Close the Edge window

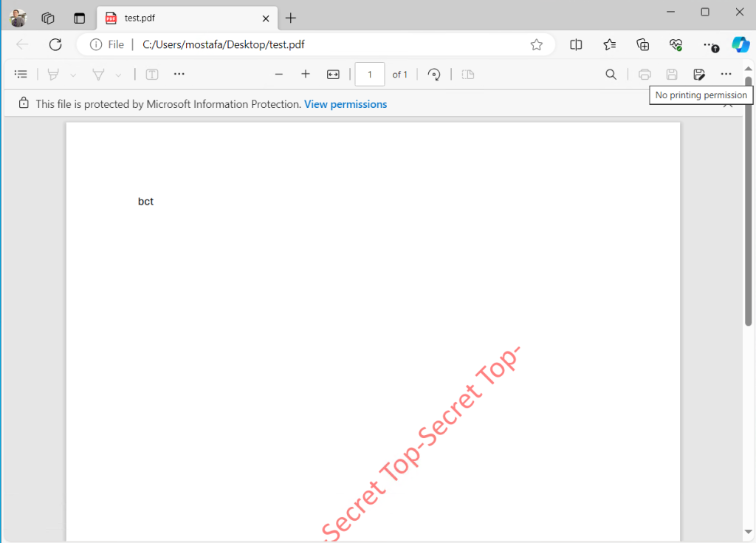tap(740, 12)
